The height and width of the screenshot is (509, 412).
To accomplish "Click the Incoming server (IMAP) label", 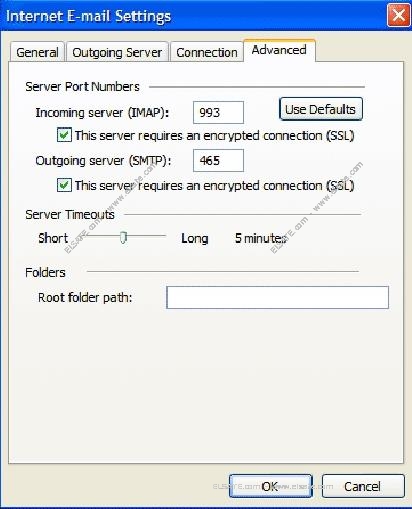I will coord(102,113).
